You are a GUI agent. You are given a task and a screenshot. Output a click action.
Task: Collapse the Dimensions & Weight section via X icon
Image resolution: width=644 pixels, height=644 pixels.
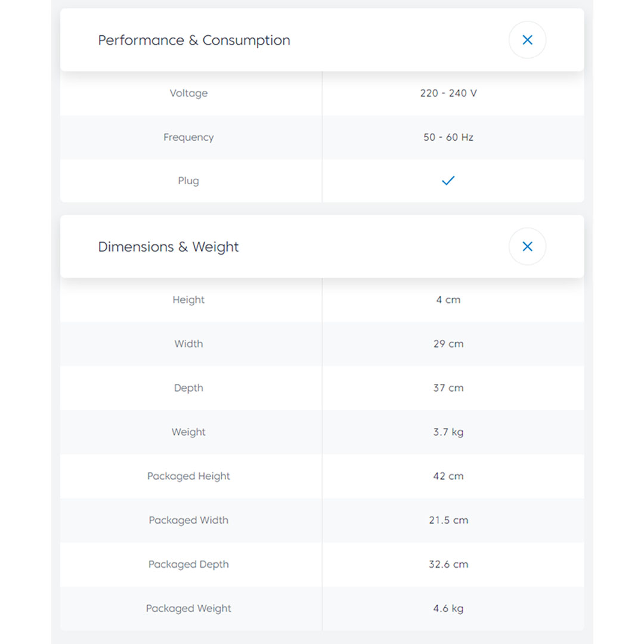point(527,246)
